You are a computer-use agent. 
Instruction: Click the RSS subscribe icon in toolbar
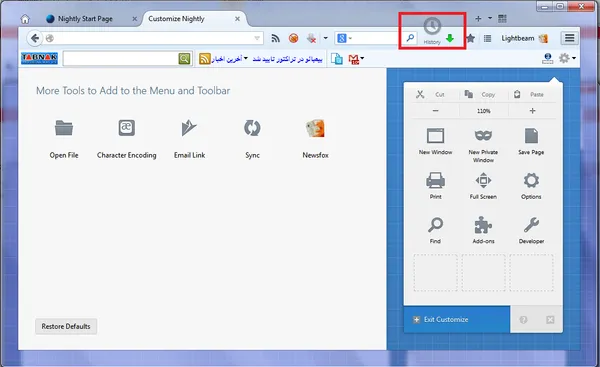(x=276, y=38)
